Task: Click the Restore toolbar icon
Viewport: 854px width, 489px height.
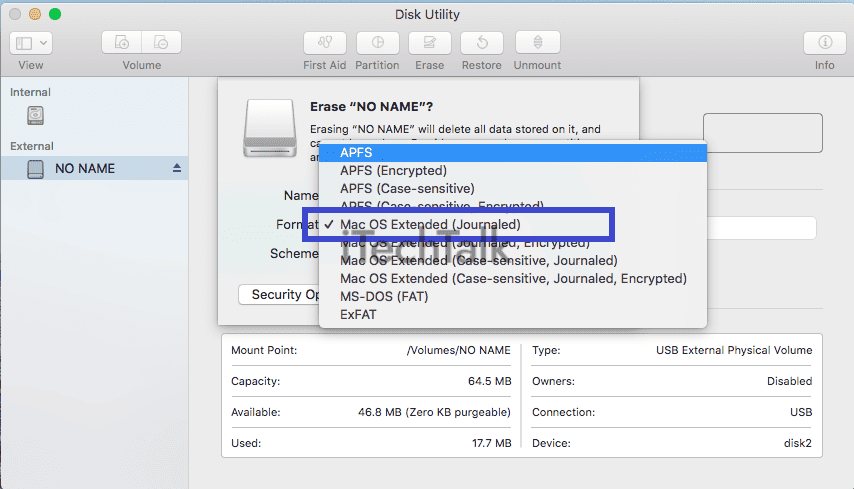Action: [x=482, y=42]
